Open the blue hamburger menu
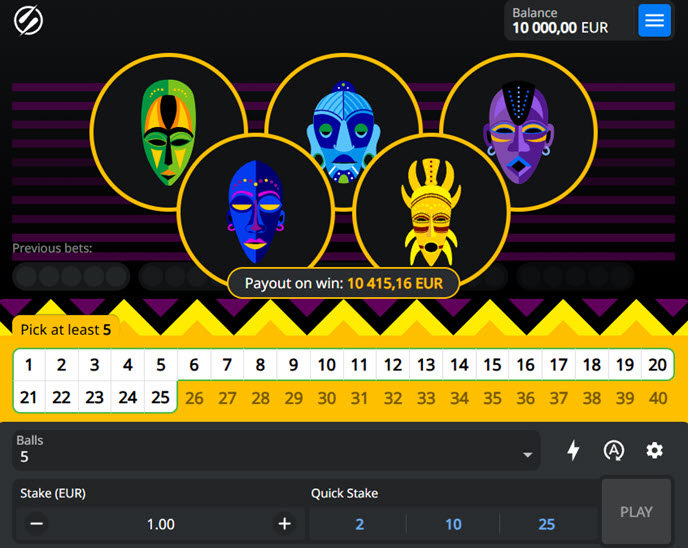 point(654,20)
